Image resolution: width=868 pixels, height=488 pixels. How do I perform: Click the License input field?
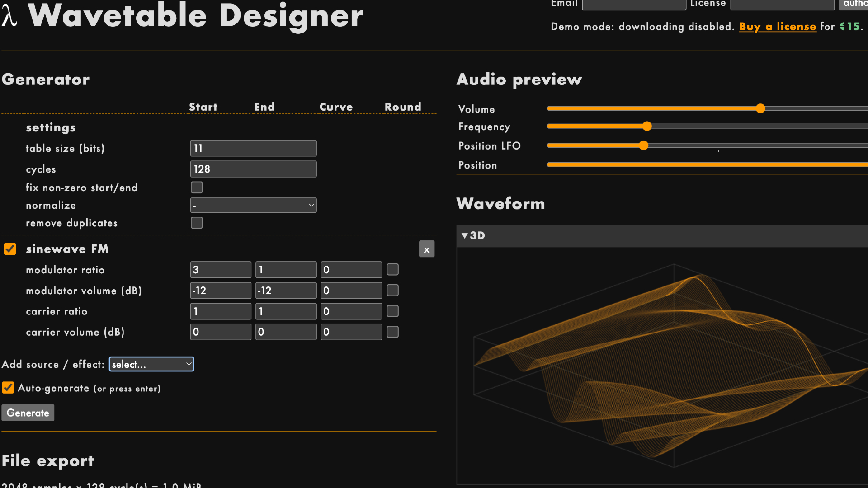782,4
